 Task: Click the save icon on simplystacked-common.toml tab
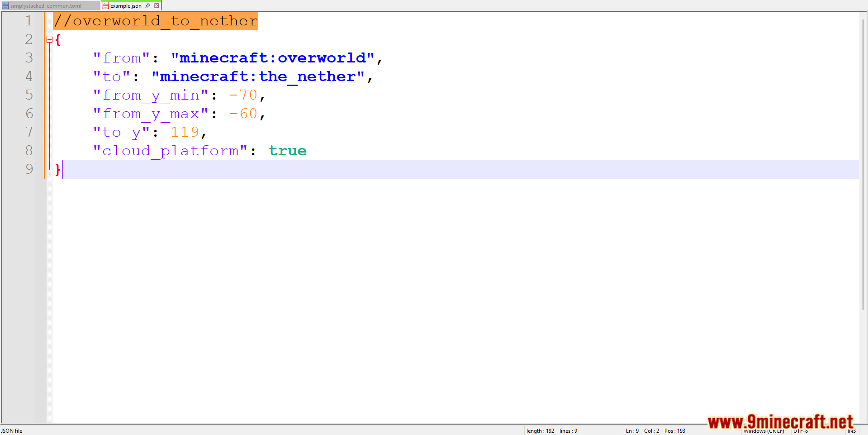pos(5,6)
